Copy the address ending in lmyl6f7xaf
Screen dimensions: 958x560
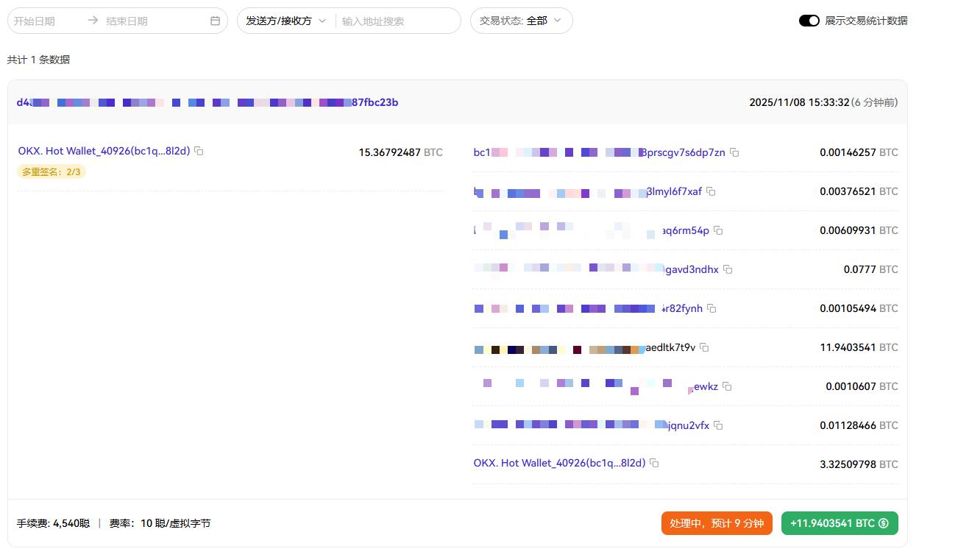[711, 192]
